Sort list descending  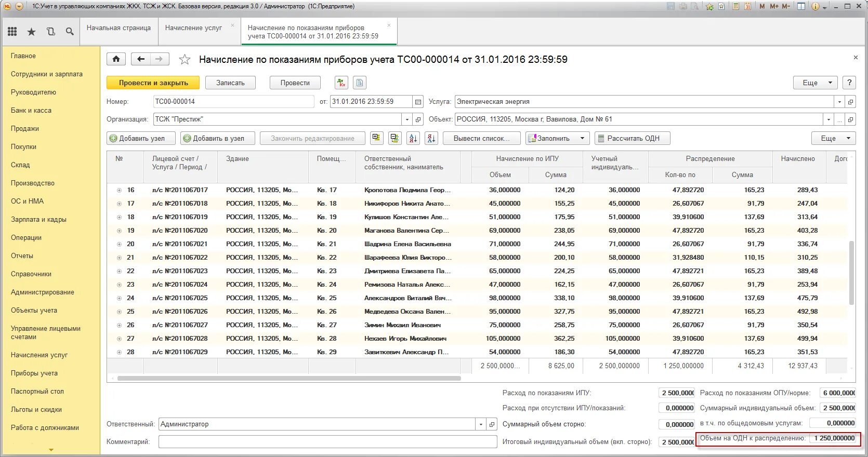tap(431, 138)
